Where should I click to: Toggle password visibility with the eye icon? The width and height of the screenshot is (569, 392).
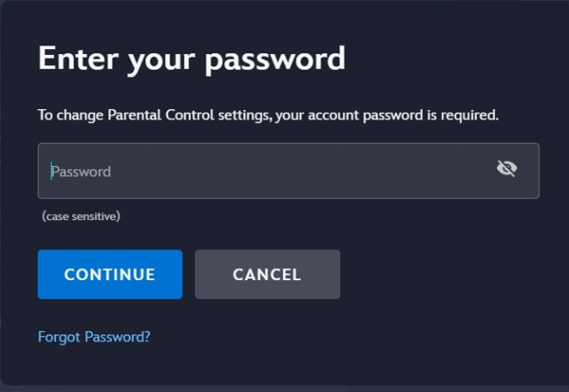click(506, 168)
